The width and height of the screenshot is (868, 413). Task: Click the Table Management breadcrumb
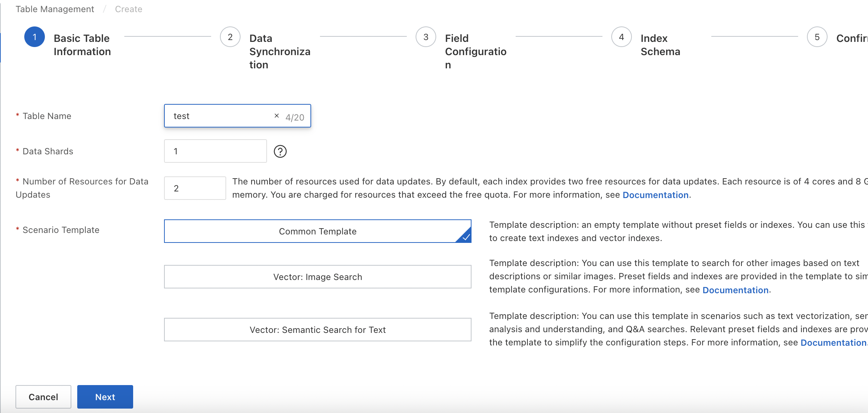pyautogui.click(x=55, y=9)
